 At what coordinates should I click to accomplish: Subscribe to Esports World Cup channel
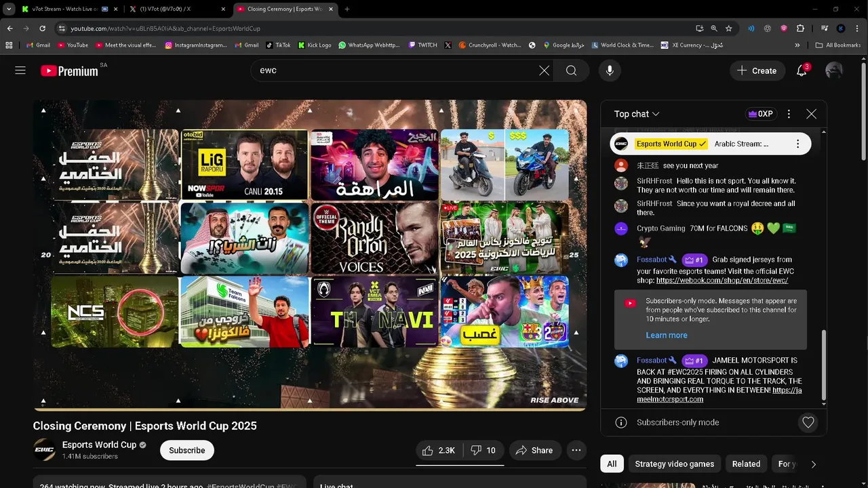pyautogui.click(x=186, y=450)
